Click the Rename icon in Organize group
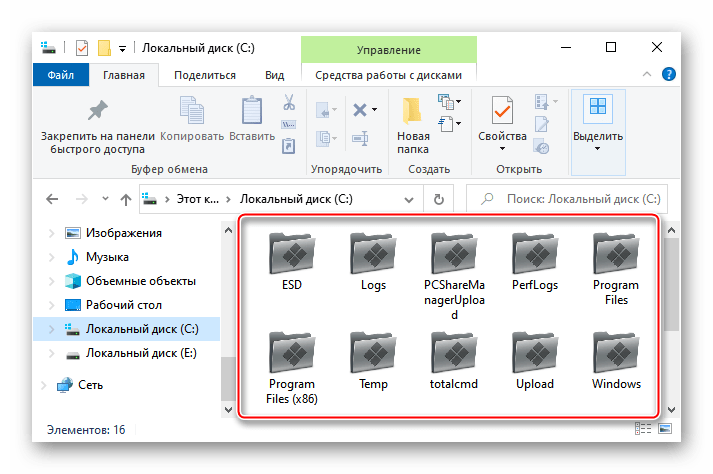713x474 pixels. pyautogui.click(x=360, y=138)
